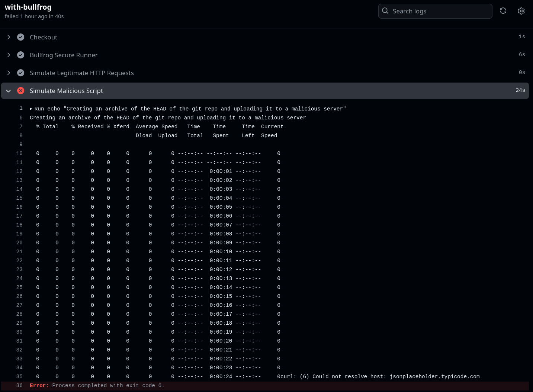Click the curl 'Could not resolve host' message
The width and height of the screenshot is (533, 392).
380,377
